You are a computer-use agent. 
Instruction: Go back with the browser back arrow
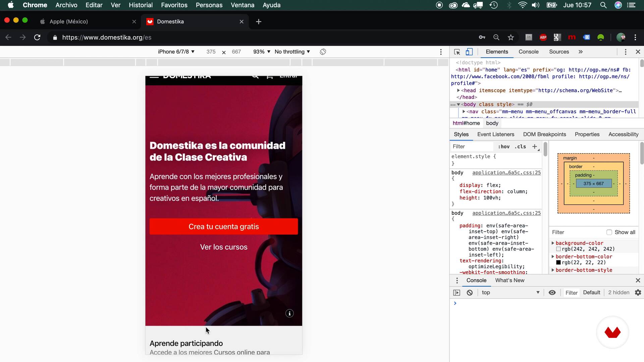pos(8,37)
